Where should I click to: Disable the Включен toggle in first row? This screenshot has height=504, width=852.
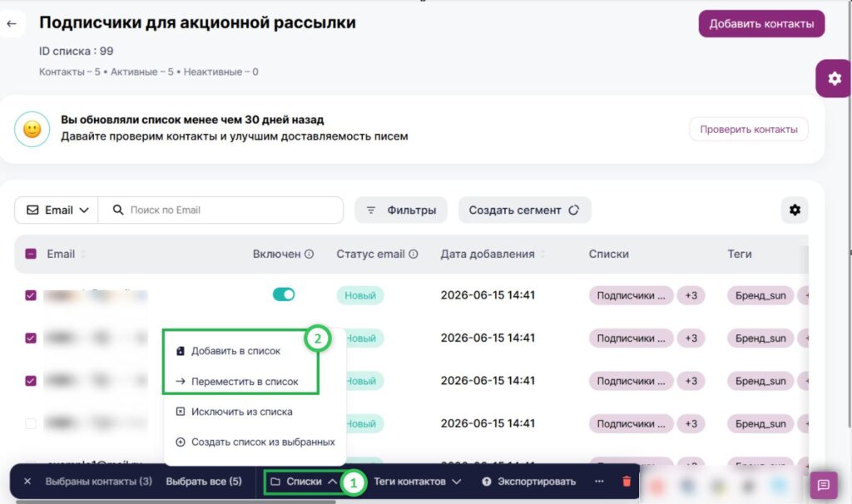[x=284, y=294]
